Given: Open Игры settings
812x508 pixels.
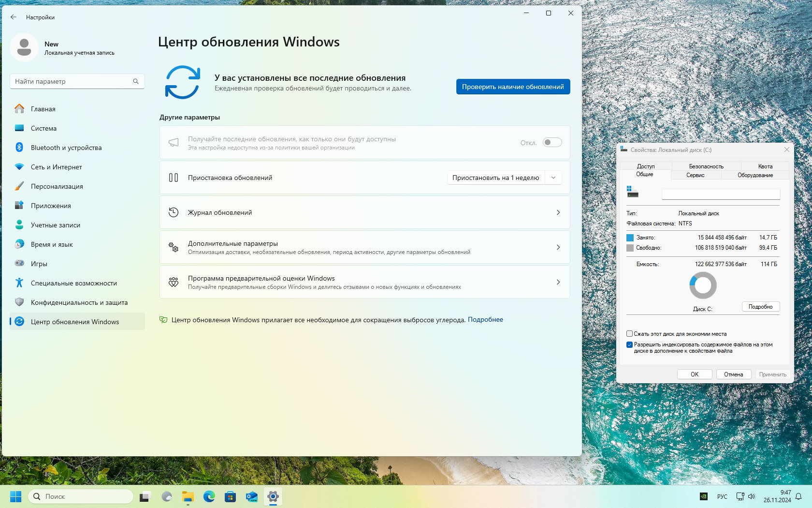Looking at the screenshot, I should (77, 264).
